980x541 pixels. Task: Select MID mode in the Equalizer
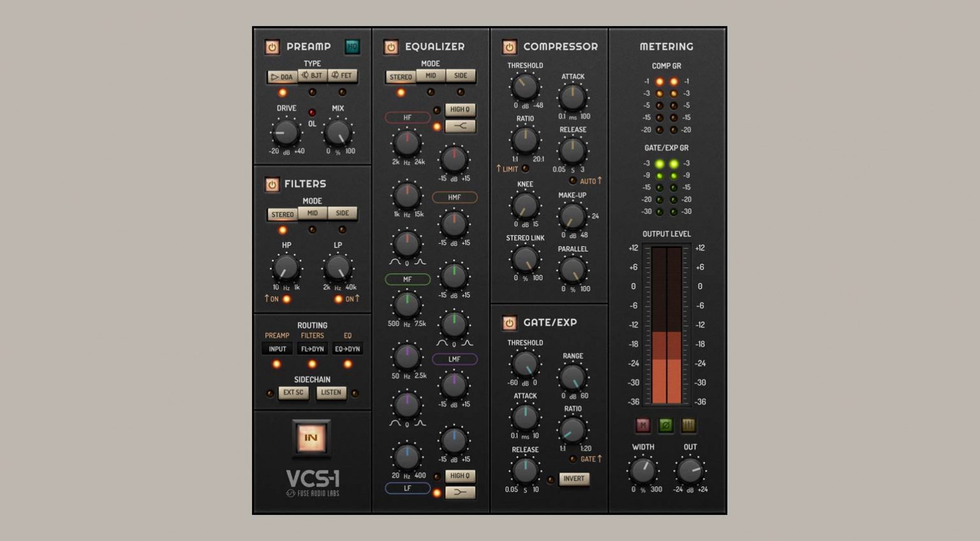pyautogui.click(x=431, y=76)
